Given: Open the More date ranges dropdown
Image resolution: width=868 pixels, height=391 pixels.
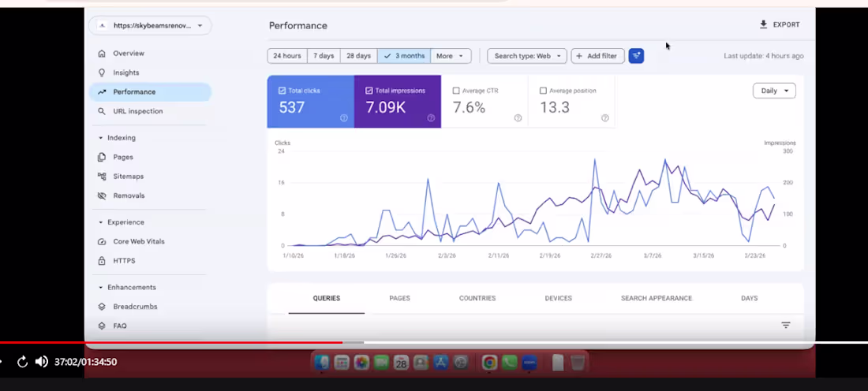Looking at the screenshot, I should point(451,56).
